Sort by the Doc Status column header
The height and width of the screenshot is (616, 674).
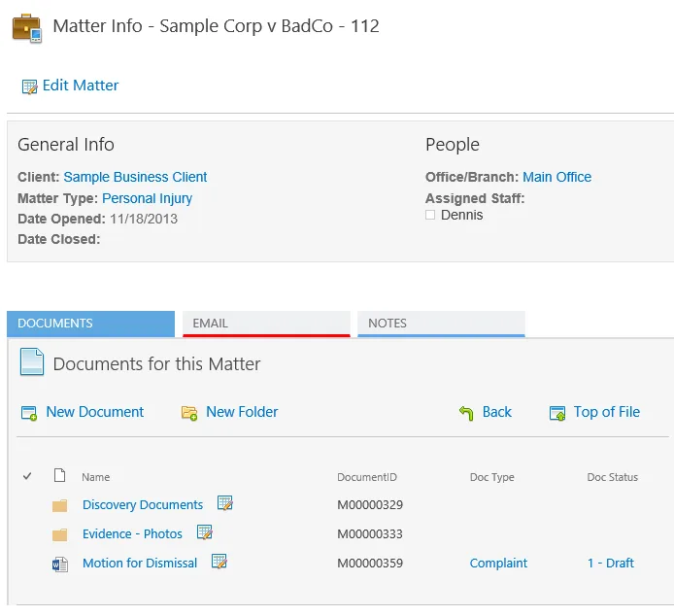click(613, 477)
